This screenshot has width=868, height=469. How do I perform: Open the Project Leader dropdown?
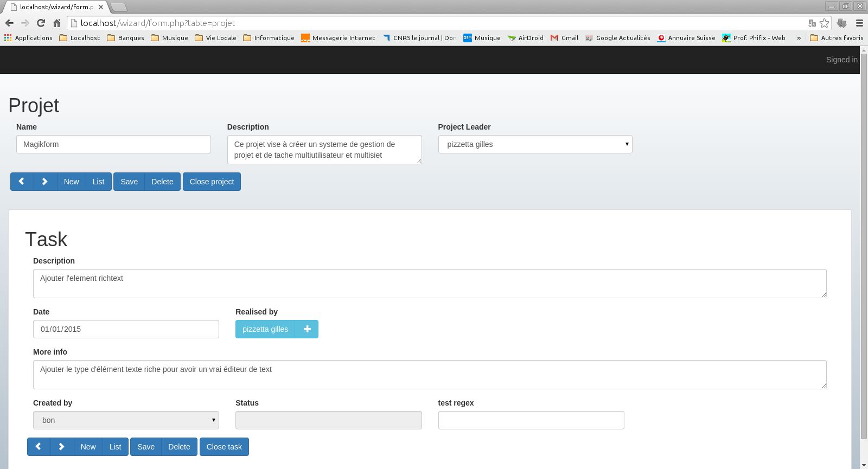535,144
